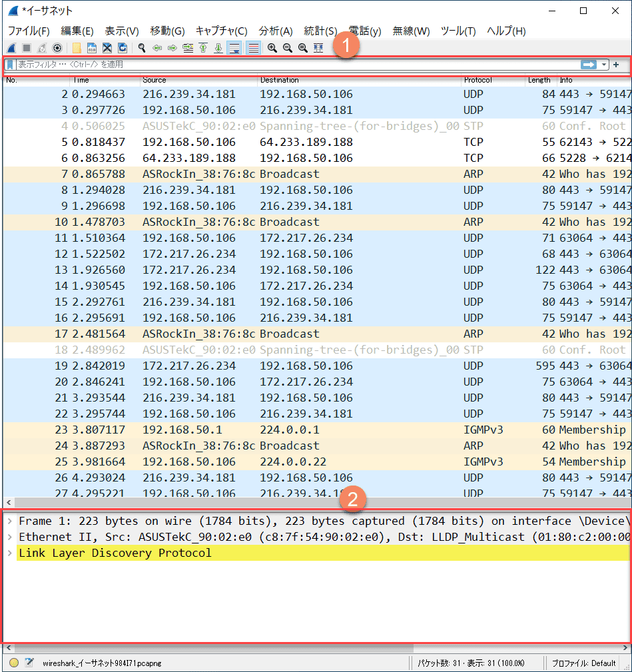Open display filter bookmark icon

[10, 65]
